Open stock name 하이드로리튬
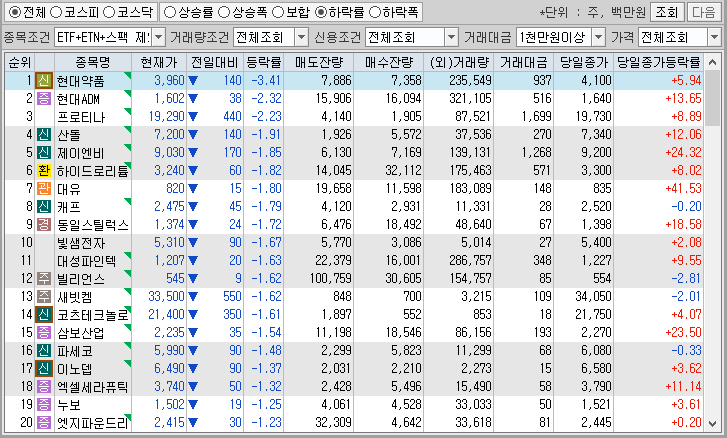The width and height of the screenshot is (727, 438). click(92, 171)
